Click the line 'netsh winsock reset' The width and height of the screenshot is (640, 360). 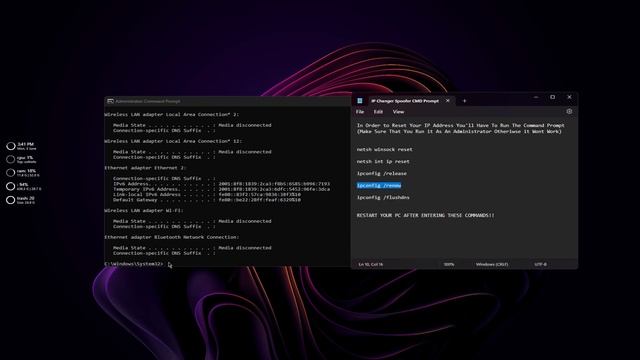(384, 149)
